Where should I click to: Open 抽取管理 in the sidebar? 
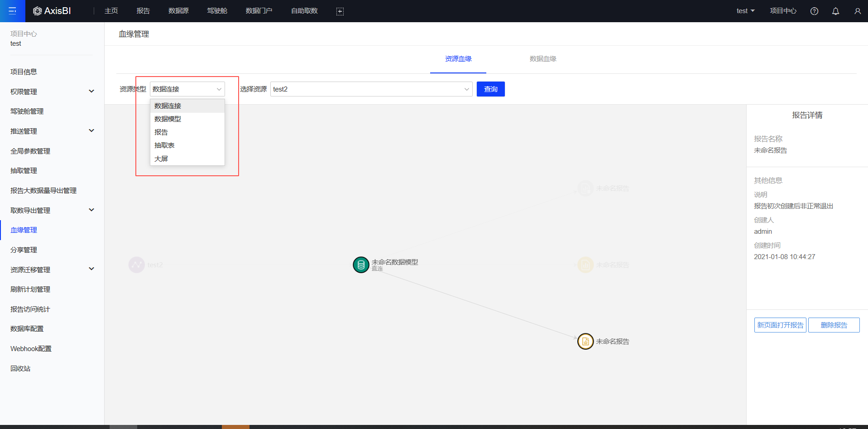coord(24,170)
